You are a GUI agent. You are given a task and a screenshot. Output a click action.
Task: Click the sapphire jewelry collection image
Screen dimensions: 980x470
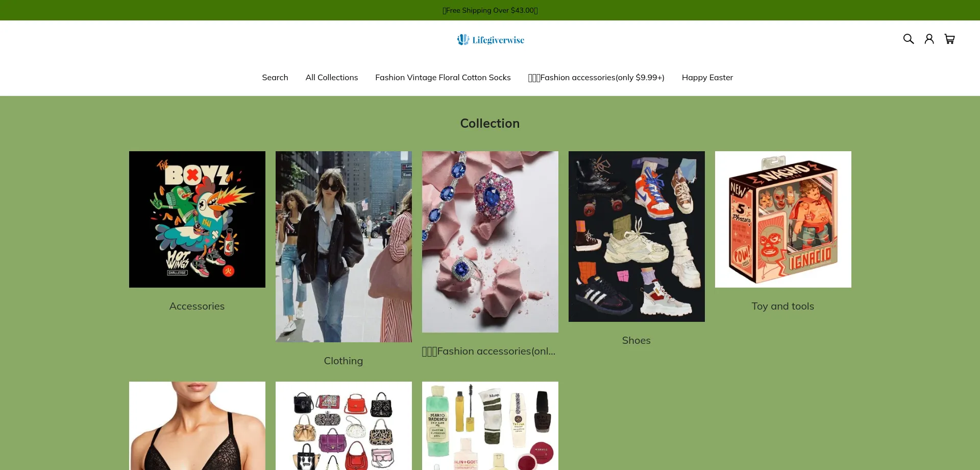tap(490, 242)
